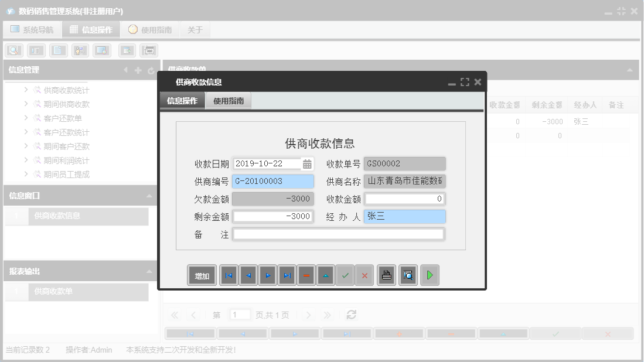Open the calendar icon next to 收款日期
The height and width of the screenshot is (362, 644).
pyautogui.click(x=309, y=163)
